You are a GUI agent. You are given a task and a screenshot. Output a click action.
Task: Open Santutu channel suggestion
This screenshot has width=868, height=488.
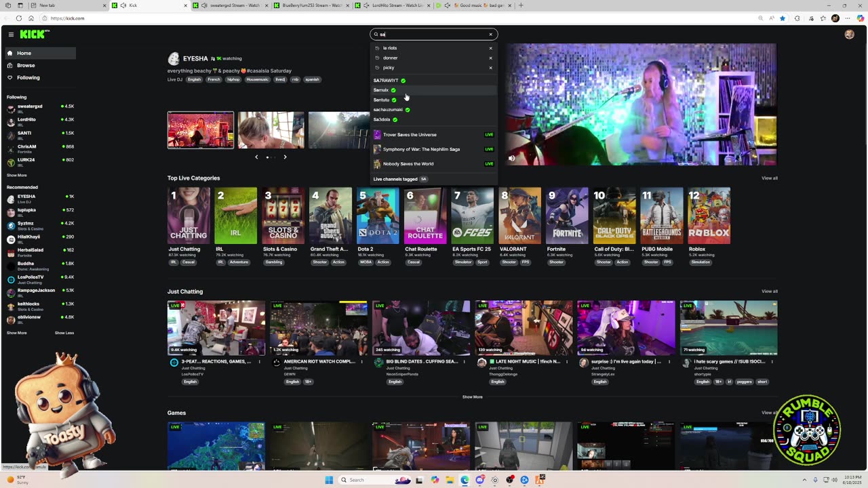coord(434,100)
